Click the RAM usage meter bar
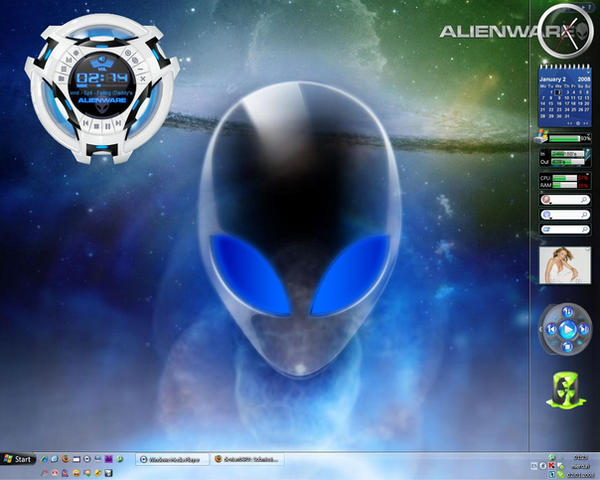This screenshot has height=480, width=600. click(x=565, y=185)
